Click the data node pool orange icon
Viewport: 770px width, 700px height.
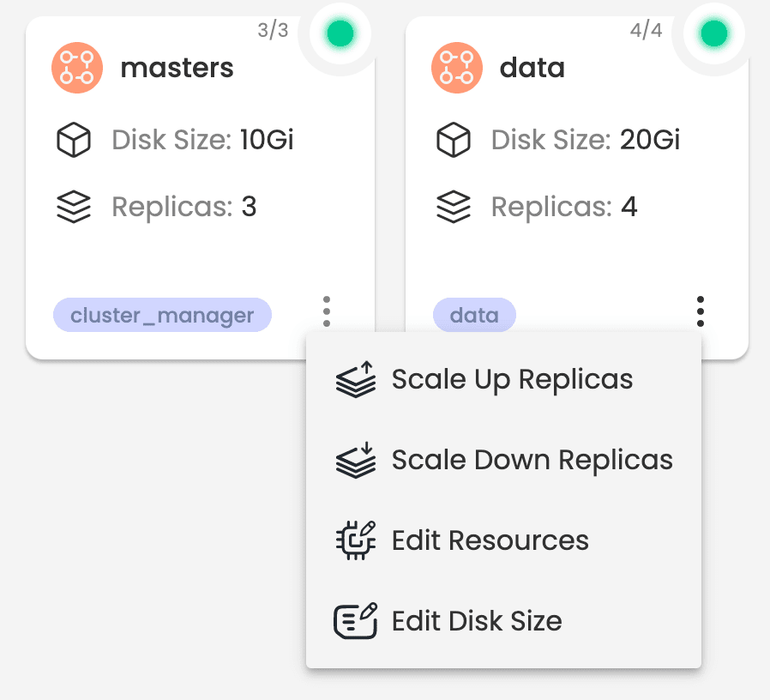tap(457, 68)
